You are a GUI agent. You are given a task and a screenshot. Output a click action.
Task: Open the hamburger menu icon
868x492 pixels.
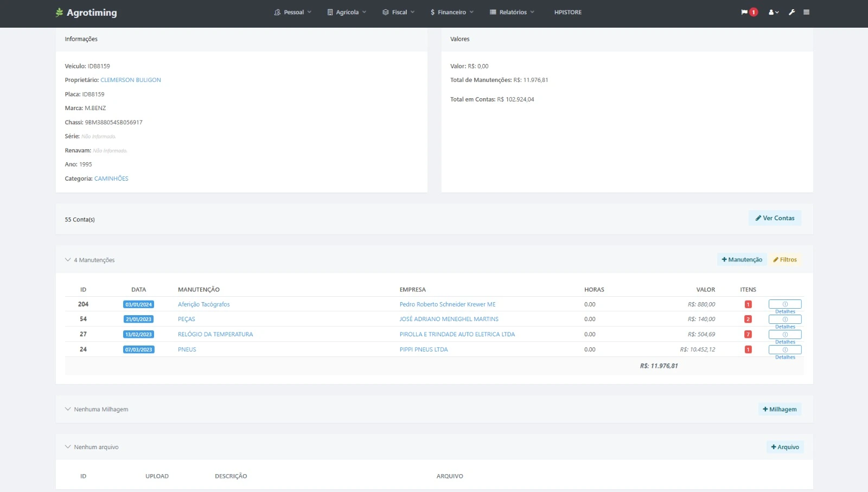click(807, 12)
